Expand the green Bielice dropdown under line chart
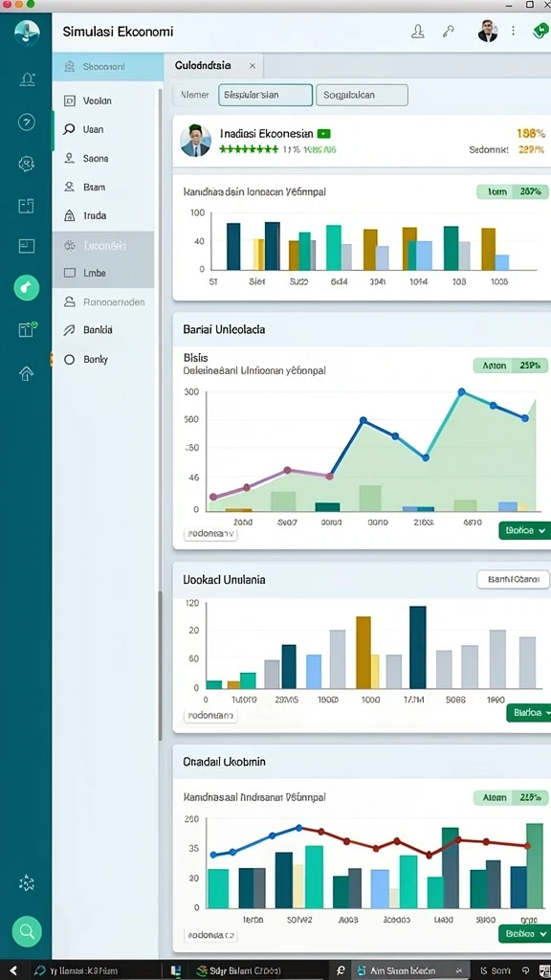This screenshot has width=551, height=980. 525,530
